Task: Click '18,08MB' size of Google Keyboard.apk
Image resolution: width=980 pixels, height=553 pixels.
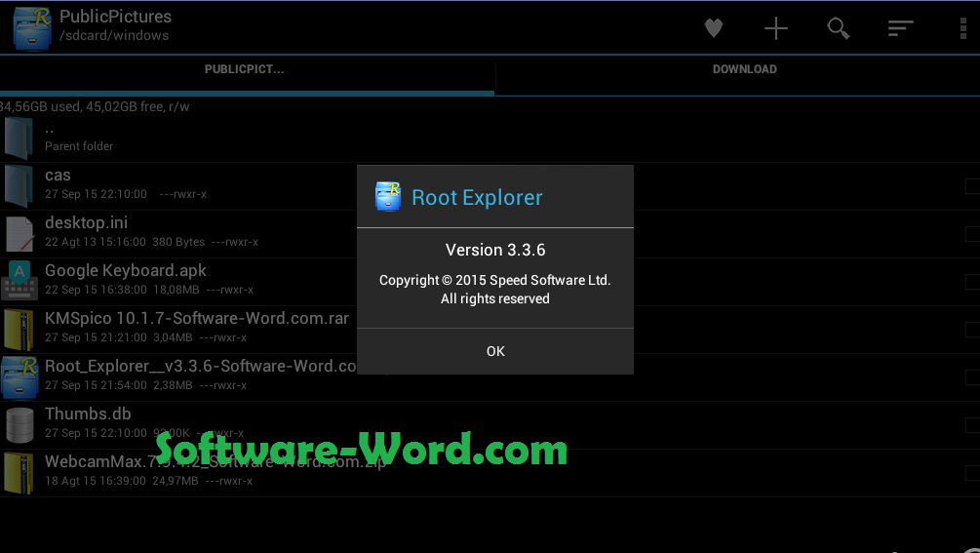Action: click(x=176, y=290)
